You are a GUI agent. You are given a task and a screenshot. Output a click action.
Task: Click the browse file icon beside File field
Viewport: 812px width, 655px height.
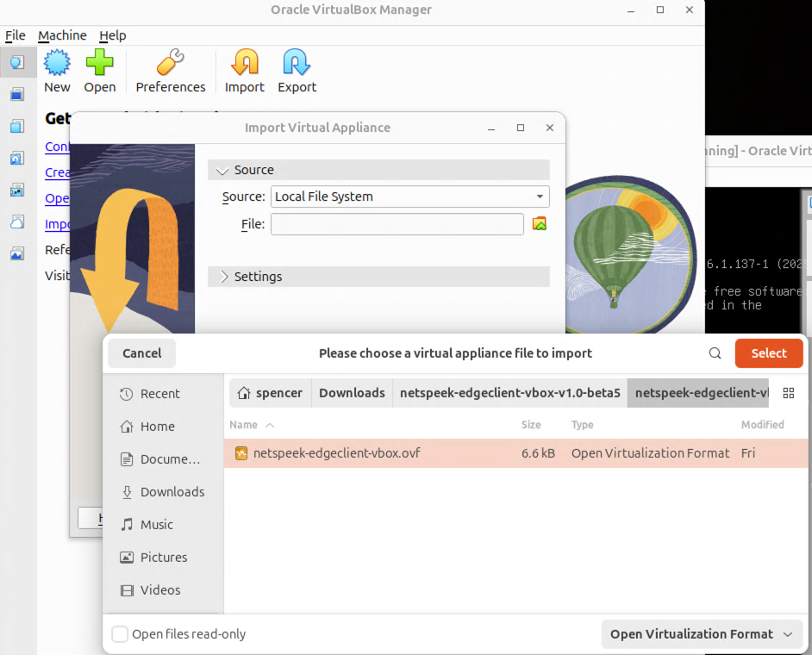click(540, 224)
